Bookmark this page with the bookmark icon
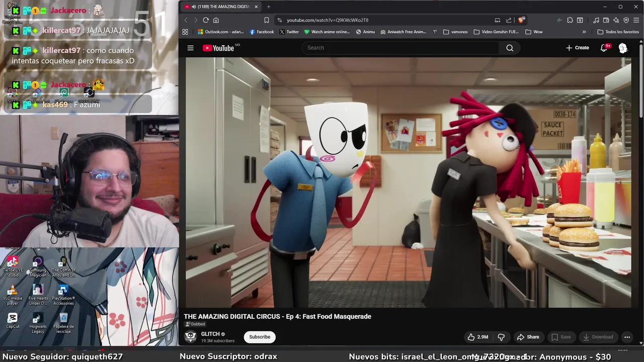Image resolution: width=644 pixels, height=362 pixels. 266,20
